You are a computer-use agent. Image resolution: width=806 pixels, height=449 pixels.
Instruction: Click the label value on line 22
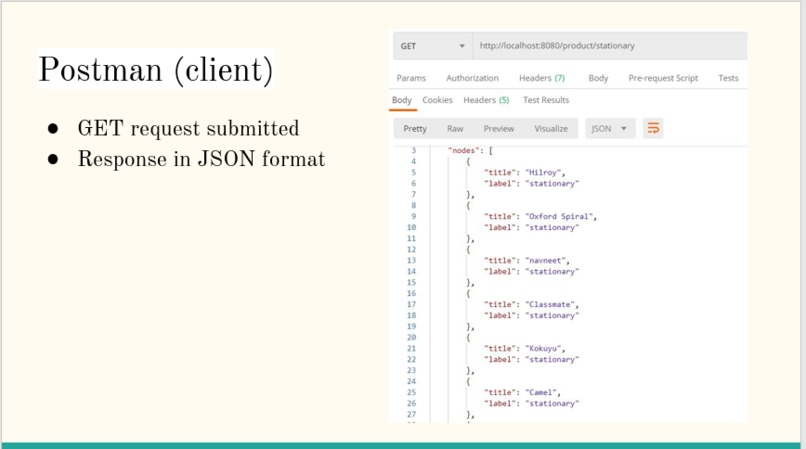click(x=552, y=360)
